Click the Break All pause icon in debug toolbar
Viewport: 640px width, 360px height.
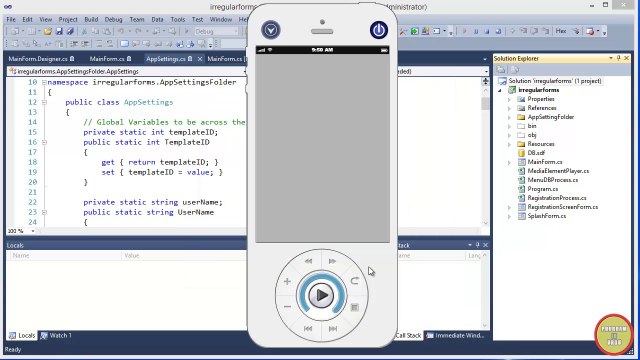(x=476, y=31)
